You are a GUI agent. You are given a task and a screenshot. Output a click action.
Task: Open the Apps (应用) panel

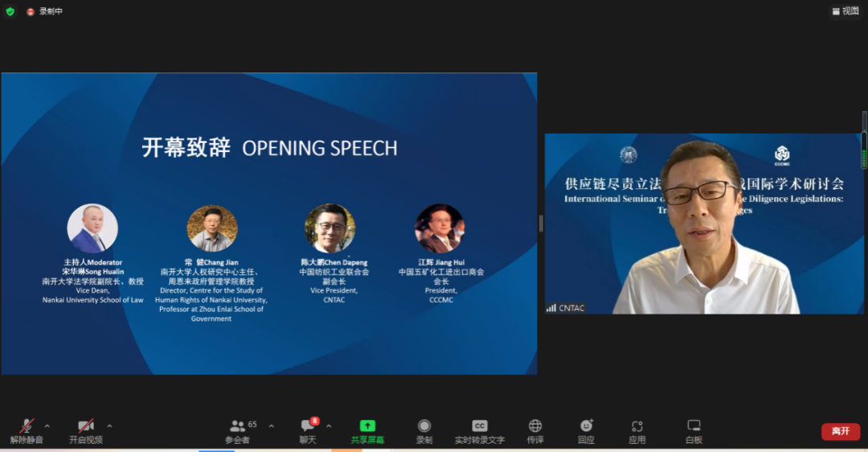[x=637, y=426]
